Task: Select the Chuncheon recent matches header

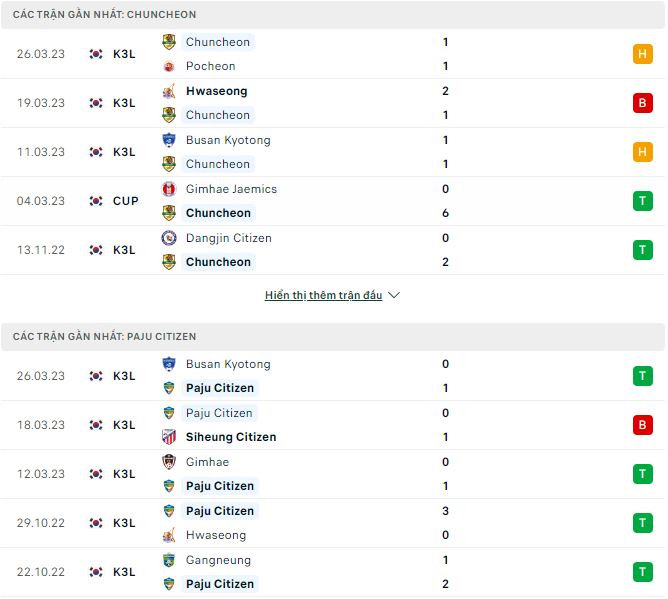Action: point(105,15)
